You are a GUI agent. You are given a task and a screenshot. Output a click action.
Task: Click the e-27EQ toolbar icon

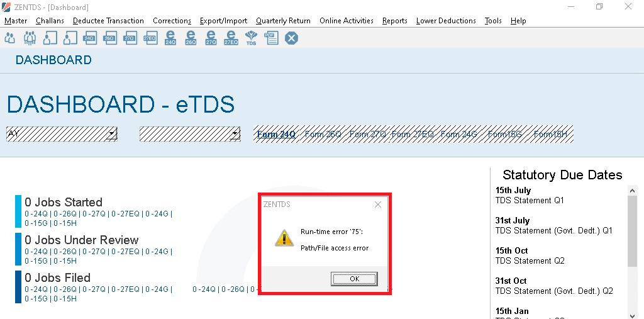tap(231, 38)
